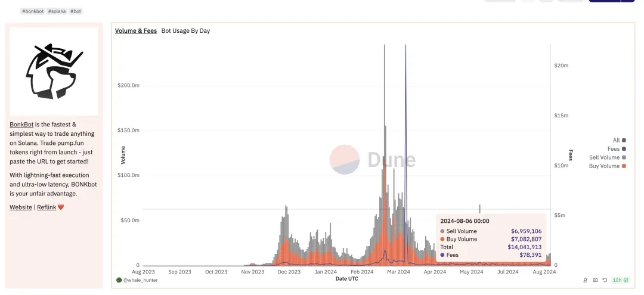Follow the BonkBot hyperlink in the description
The image size is (644, 295).
(x=21, y=125)
